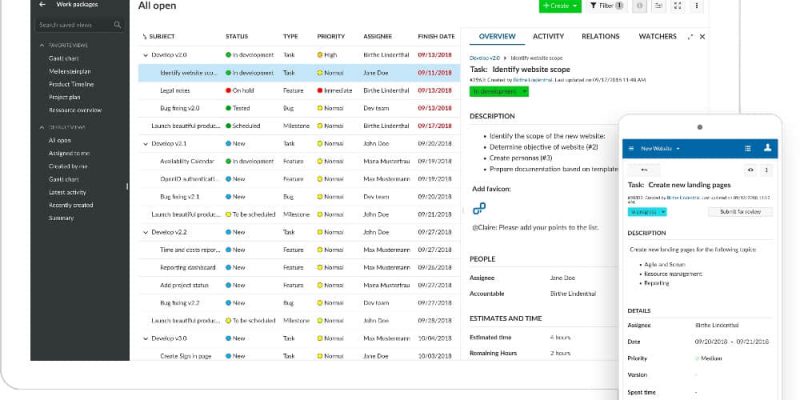Screen dimensions: 800x400
Task: Open the Create dropdown button
Action: click(560, 6)
